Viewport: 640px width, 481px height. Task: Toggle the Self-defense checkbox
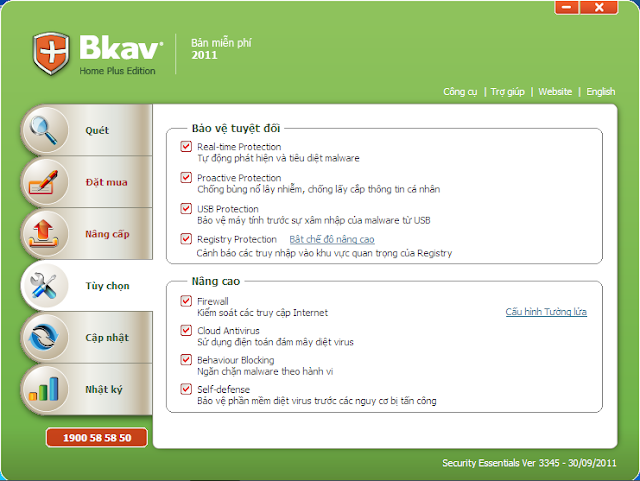[x=186, y=389]
